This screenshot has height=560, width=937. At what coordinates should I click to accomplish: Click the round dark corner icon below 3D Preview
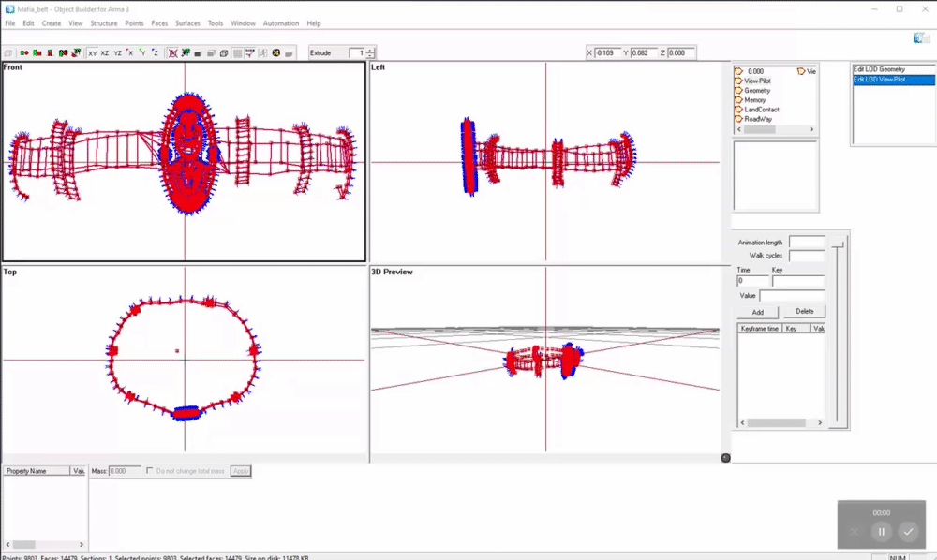[x=725, y=458]
